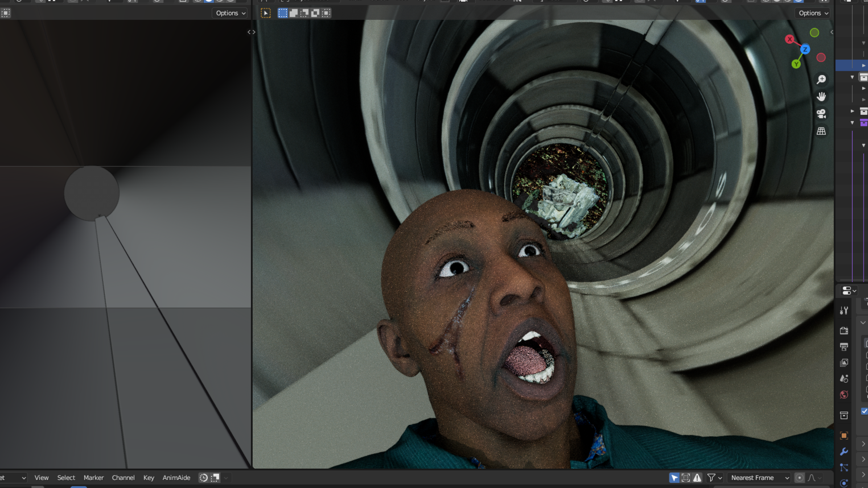Switch perspective/orthographic with the grid icon
868x488 pixels.
click(821, 131)
